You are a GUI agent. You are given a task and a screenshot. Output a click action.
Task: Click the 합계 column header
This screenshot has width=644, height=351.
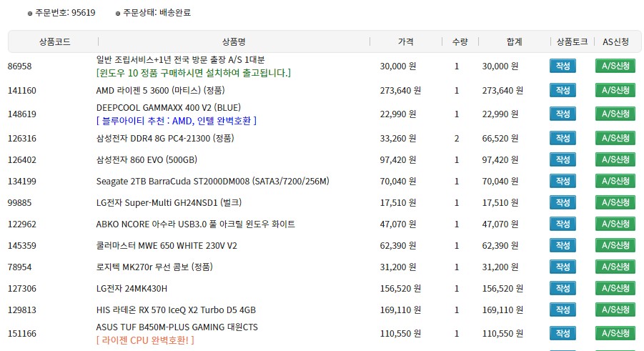tap(514, 41)
